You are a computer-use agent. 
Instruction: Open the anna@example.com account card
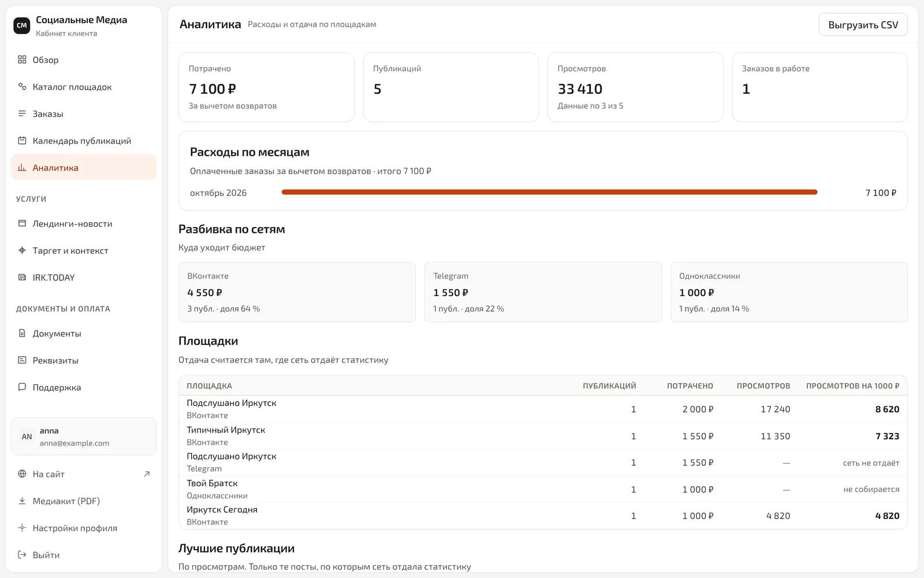(x=84, y=436)
